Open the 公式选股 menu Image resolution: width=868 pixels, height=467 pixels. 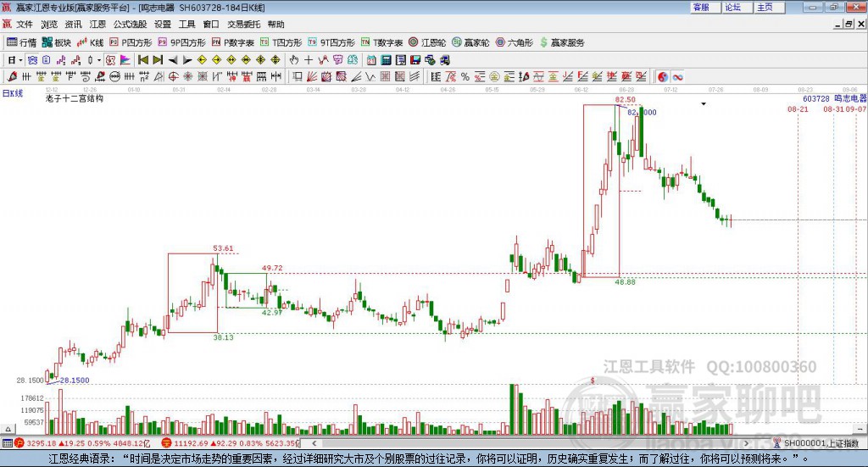click(x=130, y=25)
